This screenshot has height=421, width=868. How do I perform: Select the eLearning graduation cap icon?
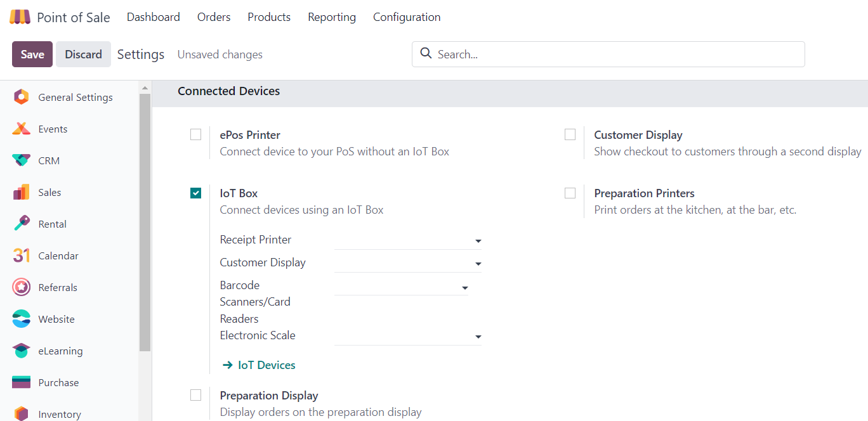[x=21, y=351]
